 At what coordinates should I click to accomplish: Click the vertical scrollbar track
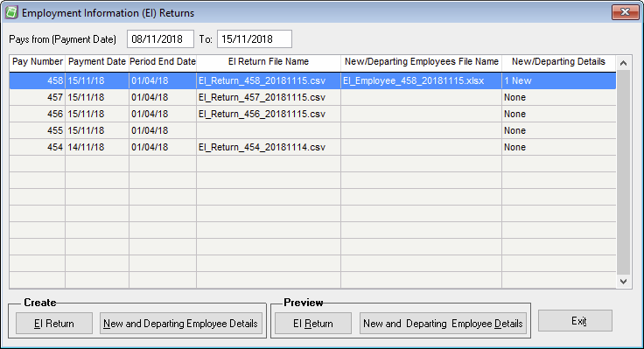pyautogui.click(x=624, y=172)
